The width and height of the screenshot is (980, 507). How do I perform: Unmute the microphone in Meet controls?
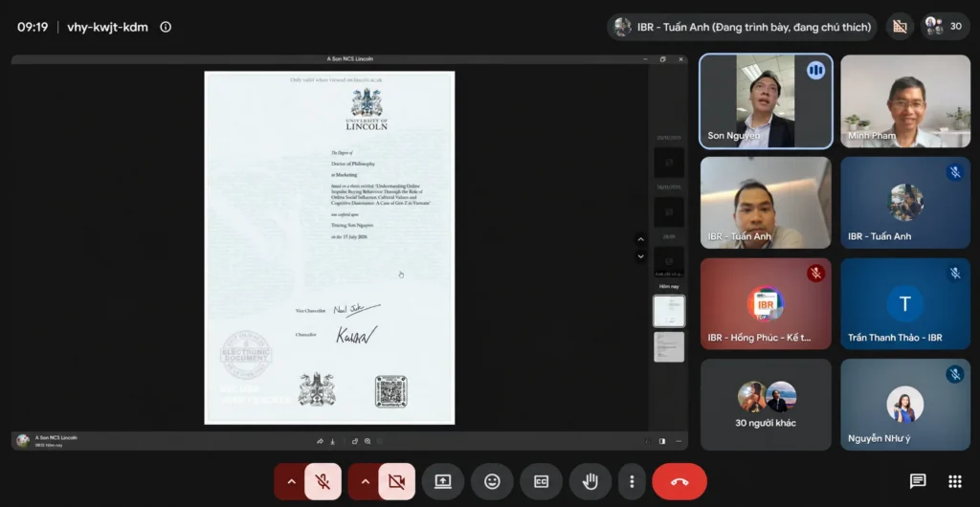323,481
